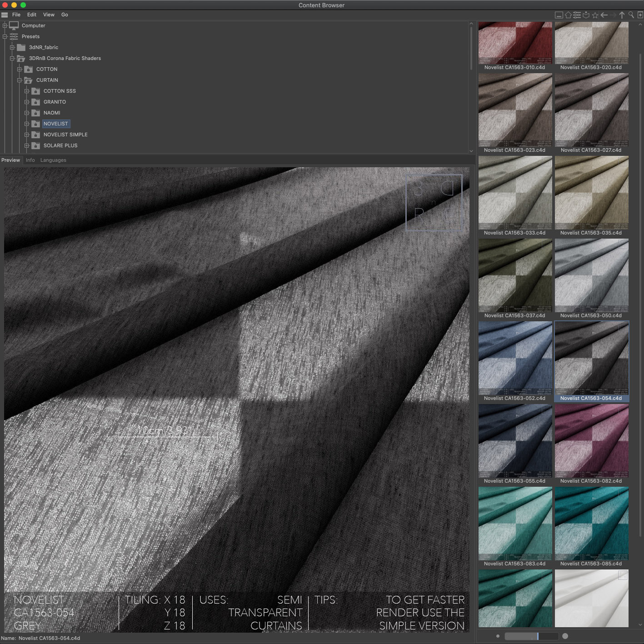The image size is (644, 644).
Task: Open the Edit menu
Action: [32, 15]
